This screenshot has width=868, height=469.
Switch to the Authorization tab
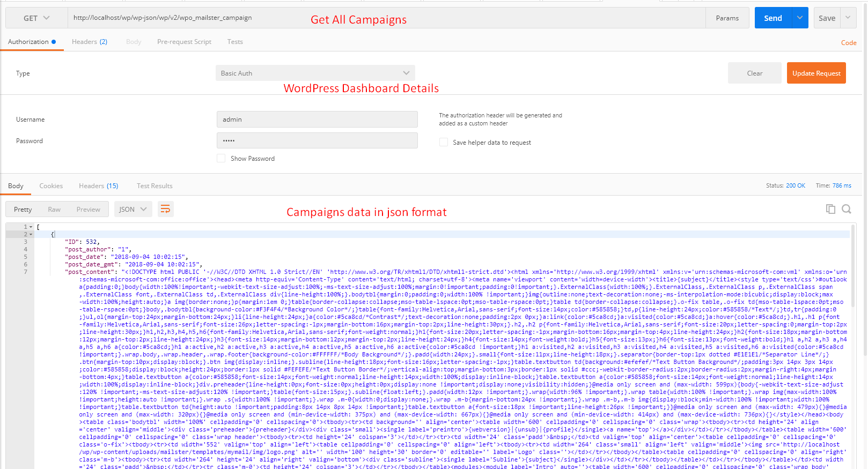pyautogui.click(x=32, y=42)
